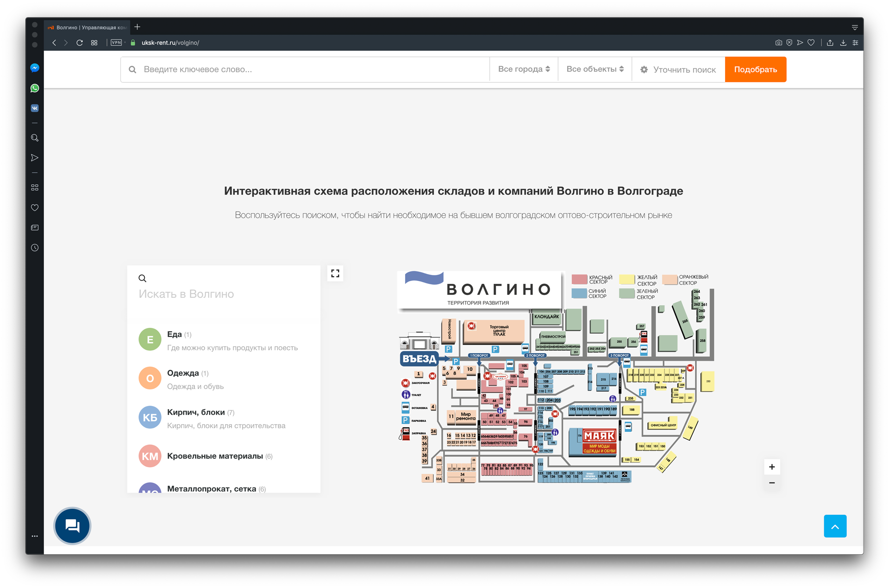Open VK from the left sidebar
889x588 pixels.
[x=35, y=108]
